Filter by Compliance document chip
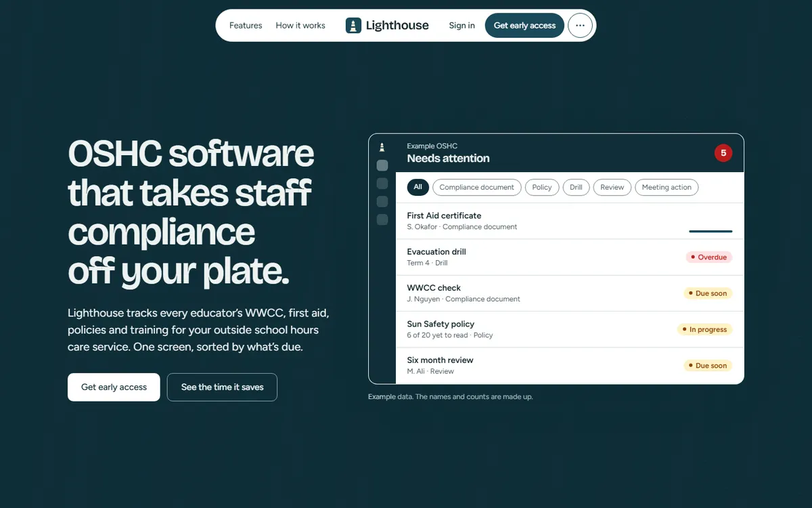812x508 pixels. (477, 188)
